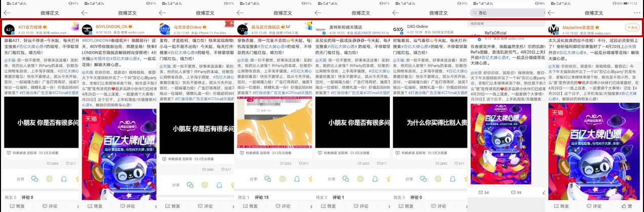
Task: Open the 森马官方旗舰店 profile avatar
Action: [242, 29]
